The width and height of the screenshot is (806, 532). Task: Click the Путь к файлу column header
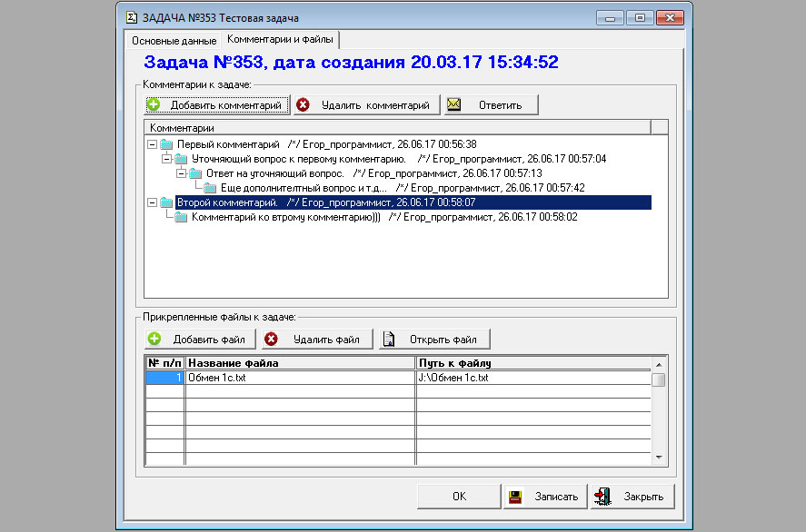(532, 363)
